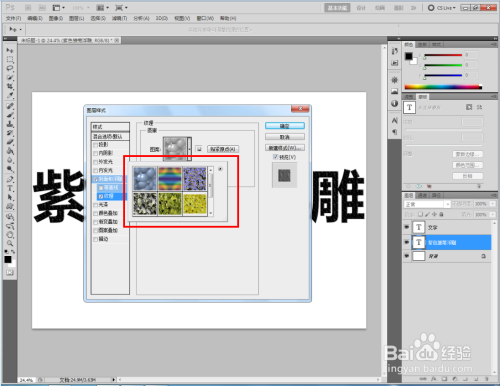Click the 新建样式(W)... New Style button
500x386 pixels.
pos(285,148)
